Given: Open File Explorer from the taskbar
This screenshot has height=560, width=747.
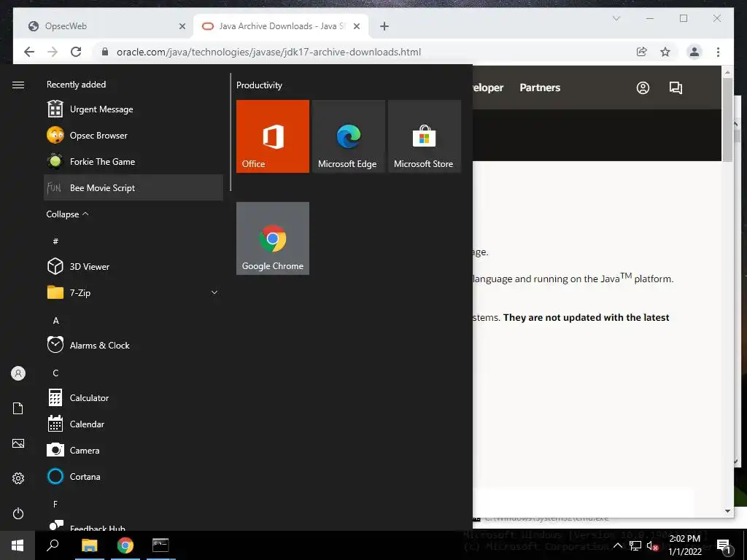Looking at the screenshot, I should click(x=89, y=545).
